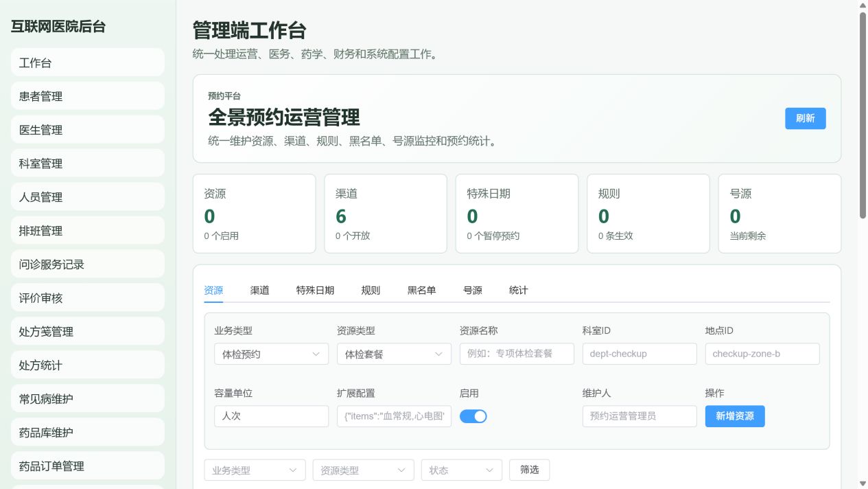This screenshot has width=868, height=489.
Task: Open 药品订单管理 sidebar entry
Action: tap(88, 466)
